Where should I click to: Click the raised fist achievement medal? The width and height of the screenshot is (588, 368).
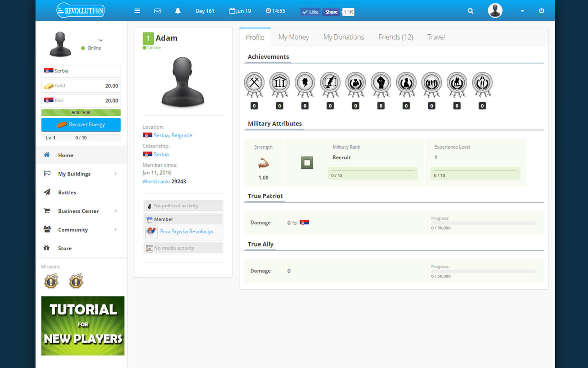pos(381,83)
